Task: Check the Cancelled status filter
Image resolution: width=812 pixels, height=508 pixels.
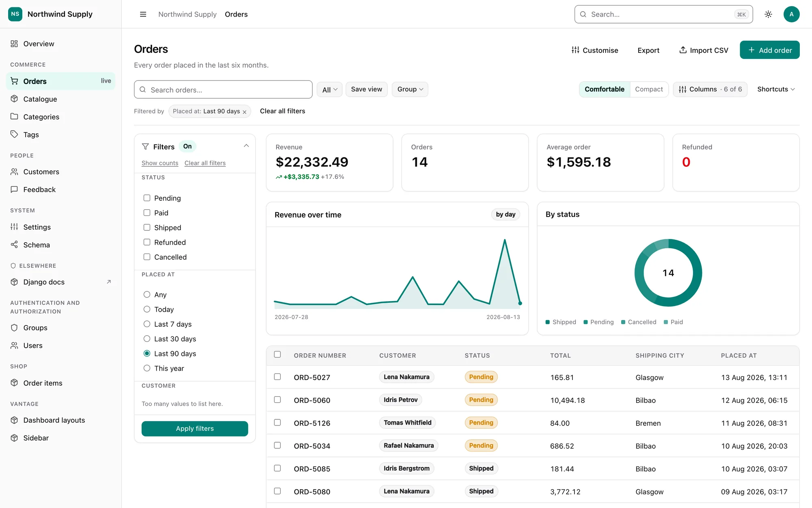Action: click(x=147, y=257)
